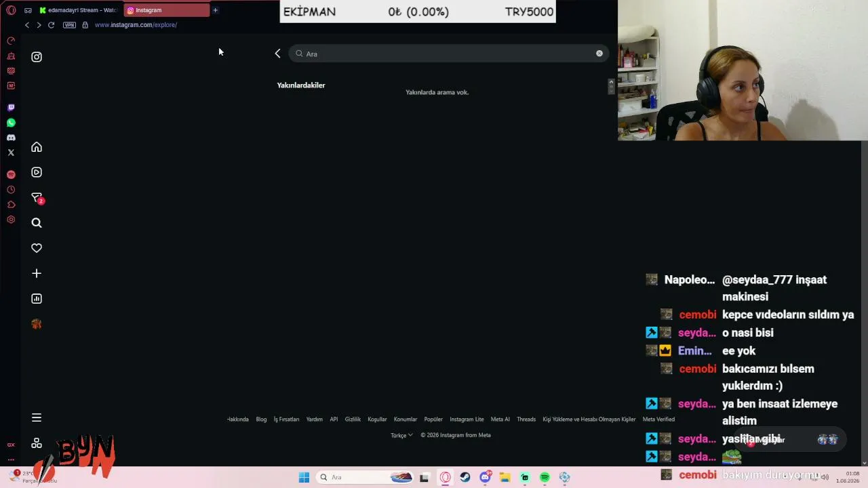Image resolution: width=868 pixels, height=488 pixels.
Task: Select the Instagram tab
Action: coord(167,10)
